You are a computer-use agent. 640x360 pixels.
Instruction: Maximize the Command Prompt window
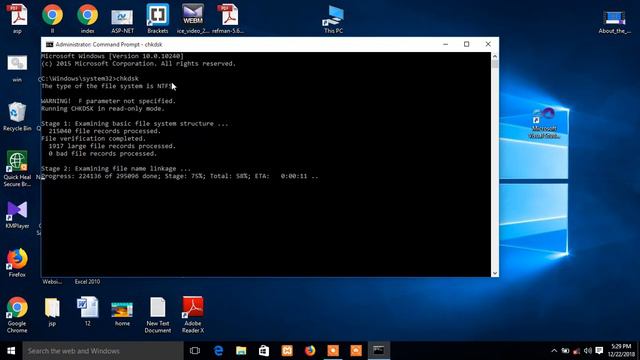tap(467, 44)
